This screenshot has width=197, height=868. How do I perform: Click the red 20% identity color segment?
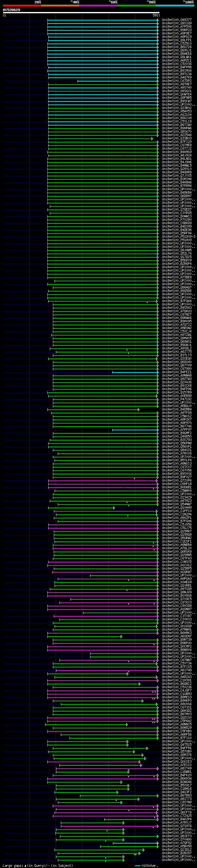pos(22,6)
